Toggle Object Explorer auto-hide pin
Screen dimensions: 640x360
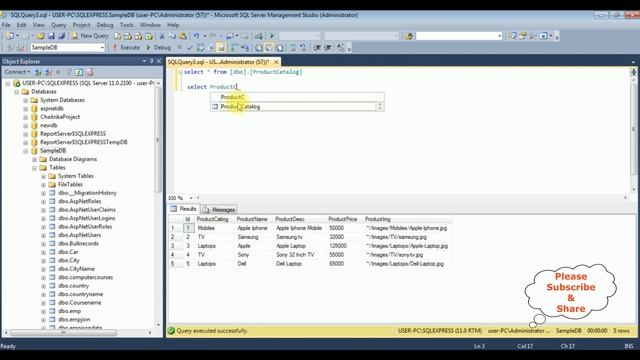click(151, 61)
